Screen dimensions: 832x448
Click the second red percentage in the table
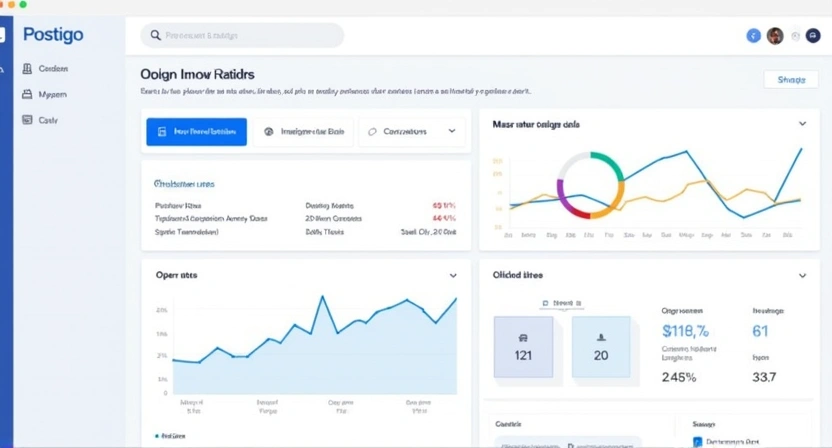444,218
